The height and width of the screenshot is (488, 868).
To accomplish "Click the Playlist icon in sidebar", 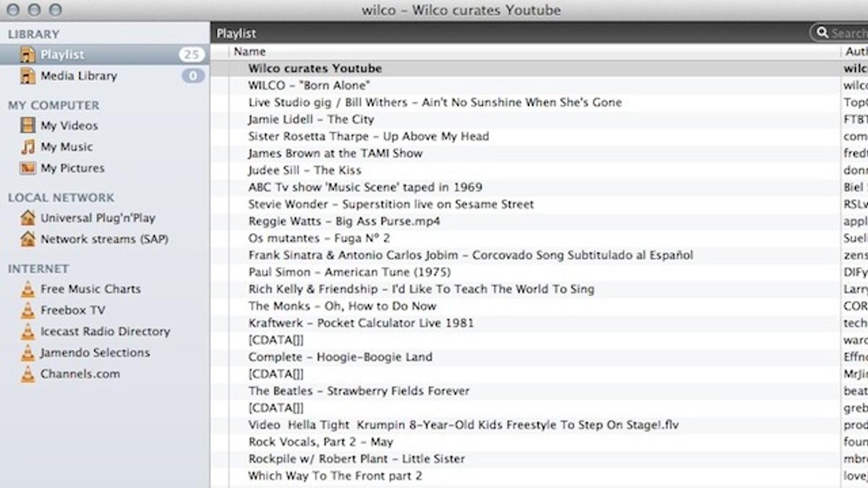I will coord(28,55).
